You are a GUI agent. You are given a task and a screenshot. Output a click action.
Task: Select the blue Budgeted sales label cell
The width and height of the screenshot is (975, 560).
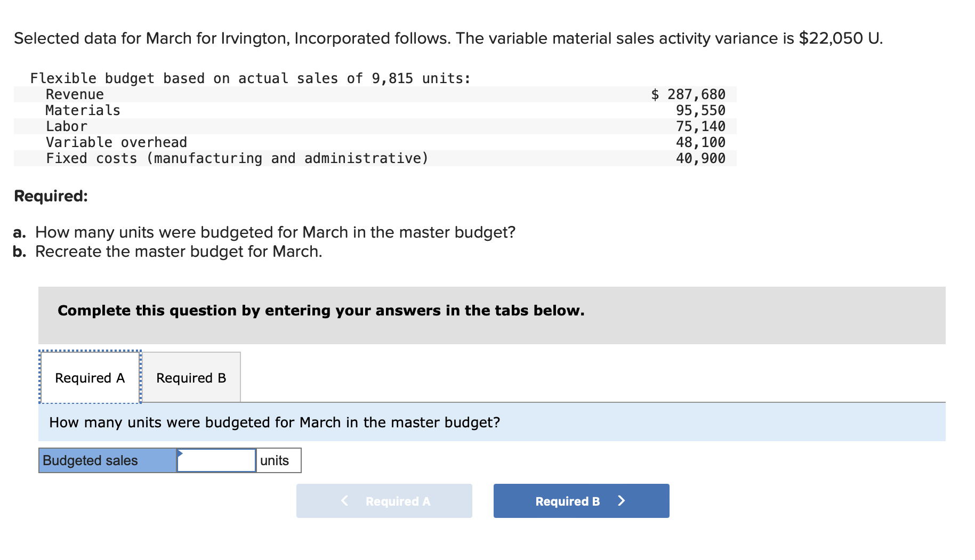pos(107,460)
